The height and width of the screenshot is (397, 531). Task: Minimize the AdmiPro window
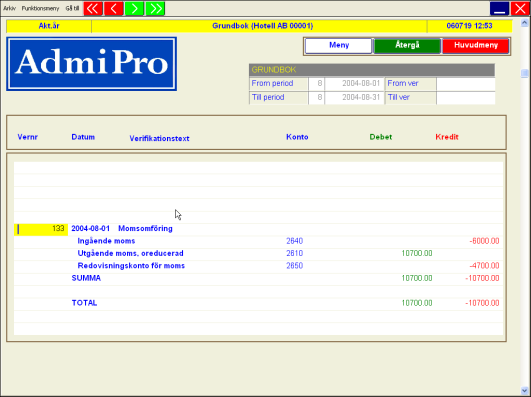[500, 8]
